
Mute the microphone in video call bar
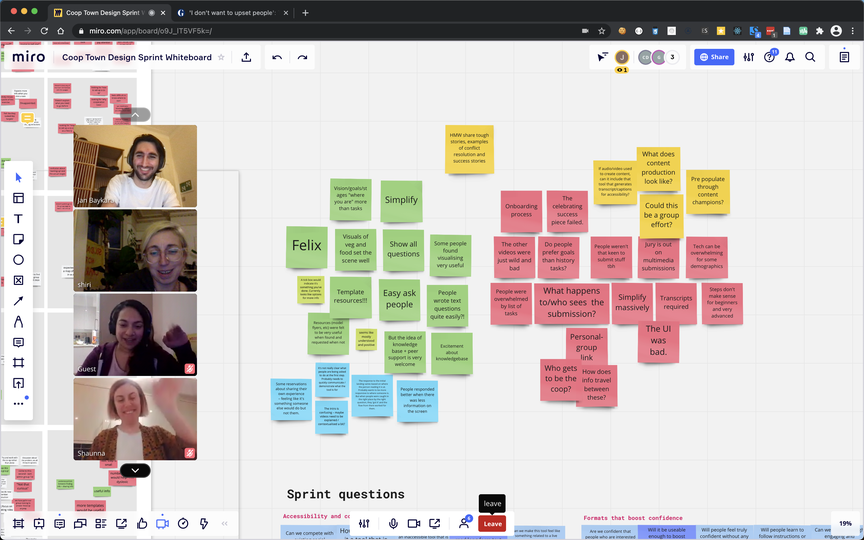(393, 523)
